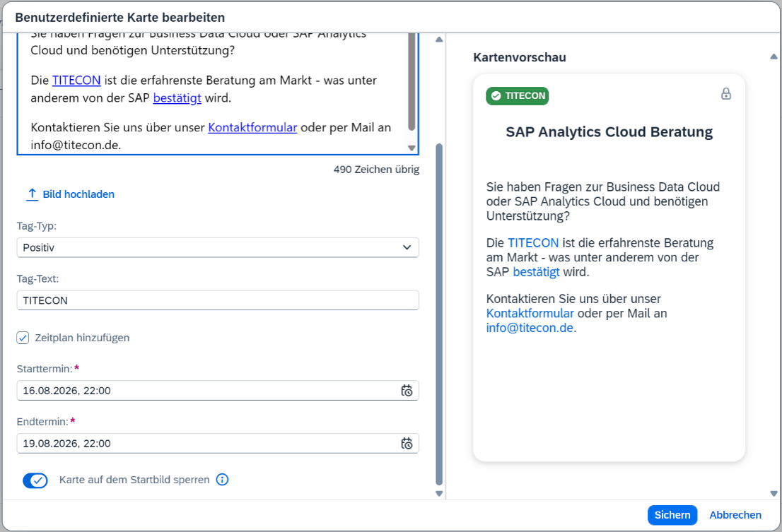
Task: Click the preview panel scroll up arrow
Action: [774, 57]
